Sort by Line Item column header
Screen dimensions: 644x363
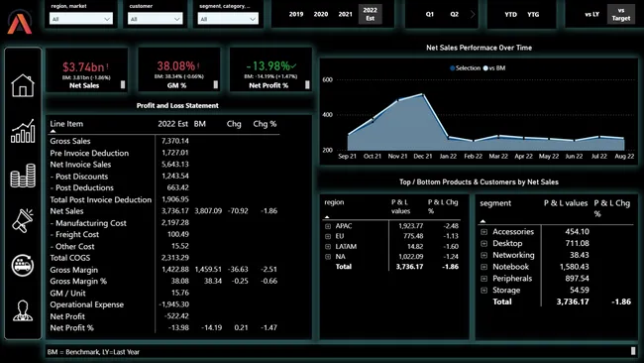click(x=66, y=124)
